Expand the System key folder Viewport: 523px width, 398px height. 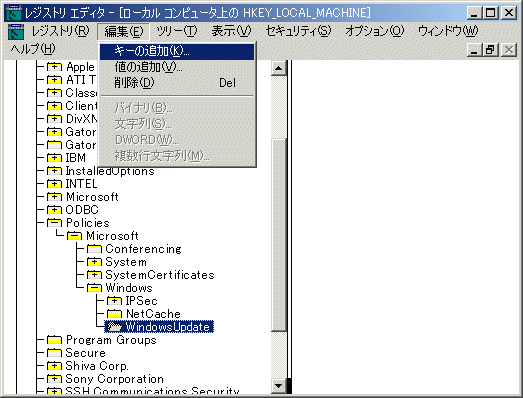pyautogui.click(x=94, y=262)
